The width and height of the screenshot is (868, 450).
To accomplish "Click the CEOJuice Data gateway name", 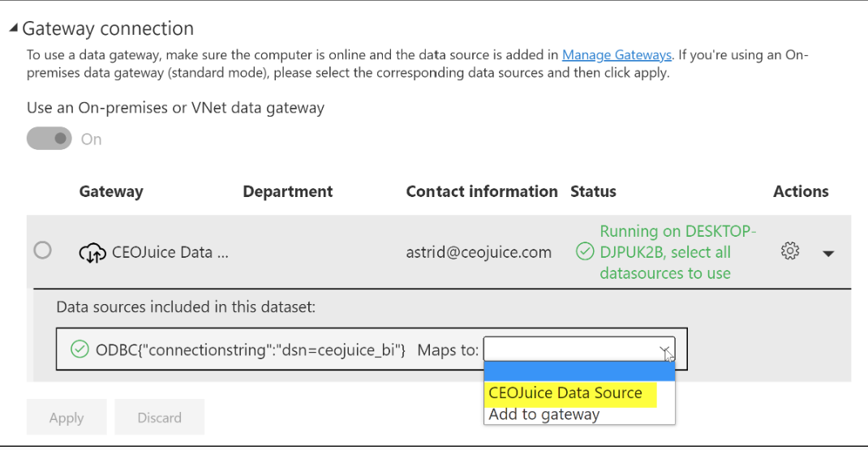I will pyautogui.click(x=170, y=252).
